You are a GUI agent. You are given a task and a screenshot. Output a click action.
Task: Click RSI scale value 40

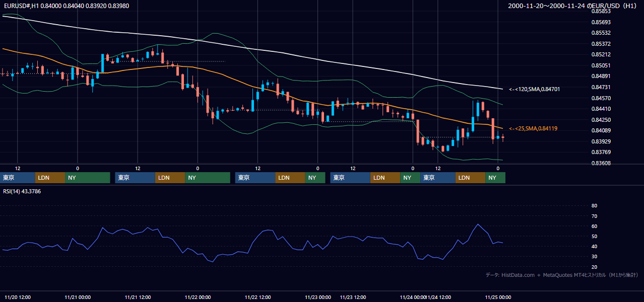click(x=594, y=247)
